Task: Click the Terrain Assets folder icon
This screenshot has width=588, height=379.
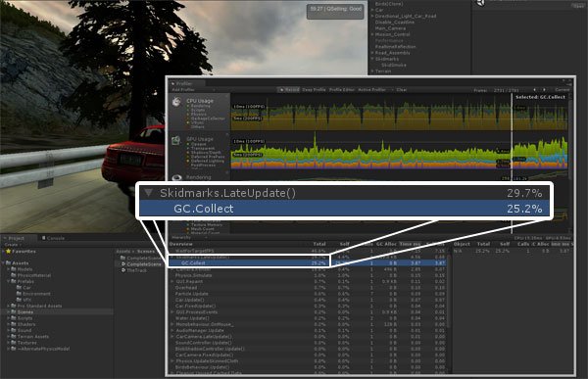Action: 14,336
